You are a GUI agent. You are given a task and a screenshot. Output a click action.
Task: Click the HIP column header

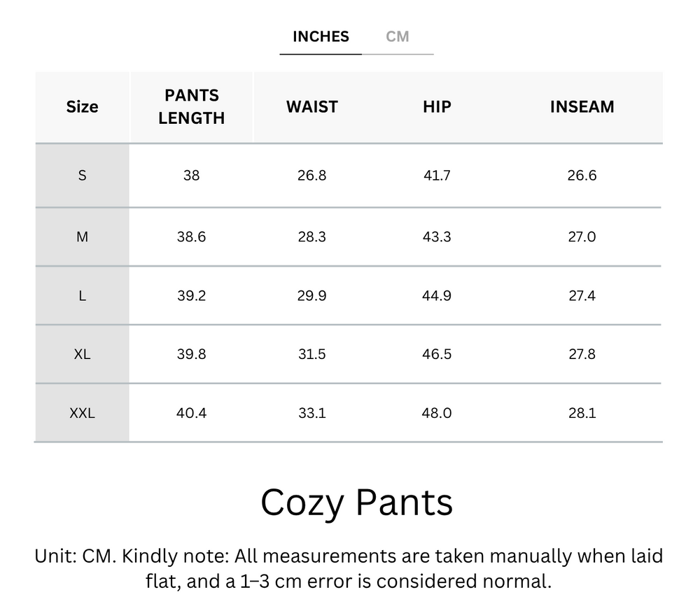coord(437,107)
